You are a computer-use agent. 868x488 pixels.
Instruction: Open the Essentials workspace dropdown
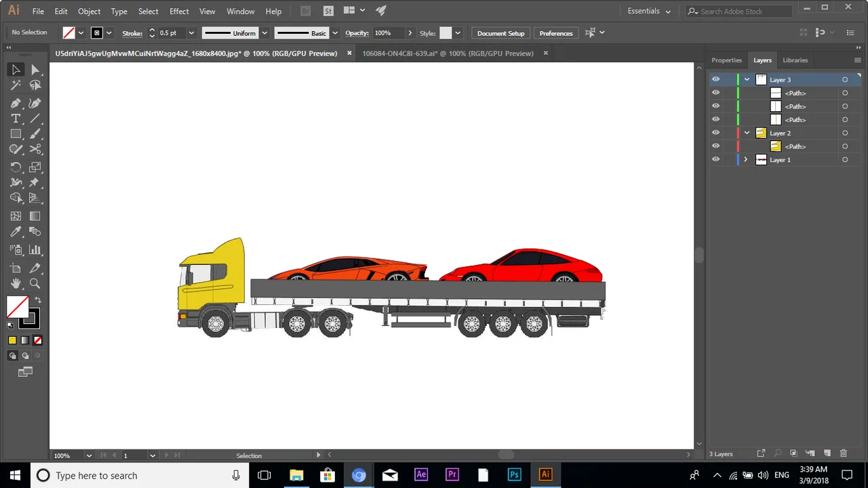tap(649, 11)
